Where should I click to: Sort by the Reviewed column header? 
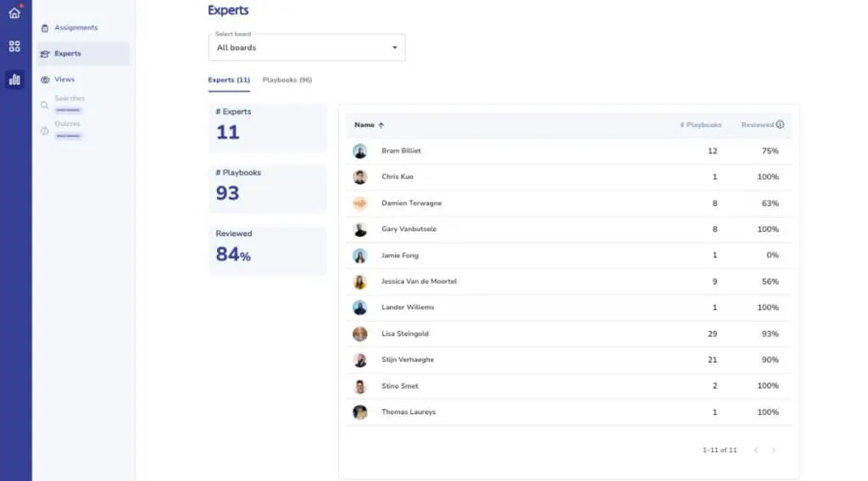click(757, 125)
